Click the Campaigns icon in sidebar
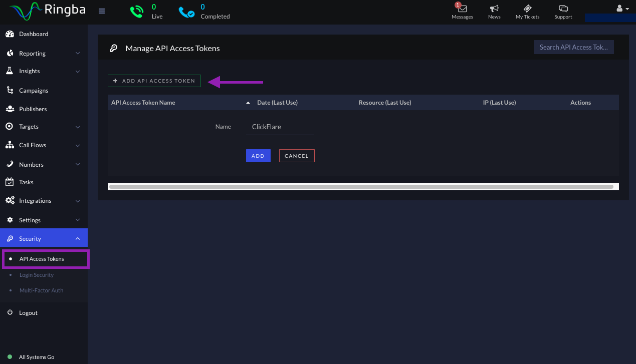The image size is (636, 364). pyautogui.click(x=10, y=91)
